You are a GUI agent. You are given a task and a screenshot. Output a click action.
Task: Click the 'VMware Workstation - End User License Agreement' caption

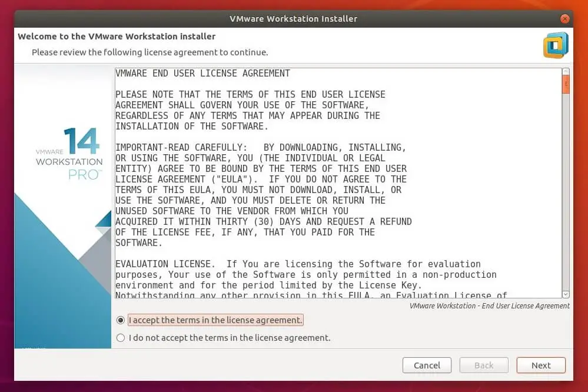(x=489, y=305)
